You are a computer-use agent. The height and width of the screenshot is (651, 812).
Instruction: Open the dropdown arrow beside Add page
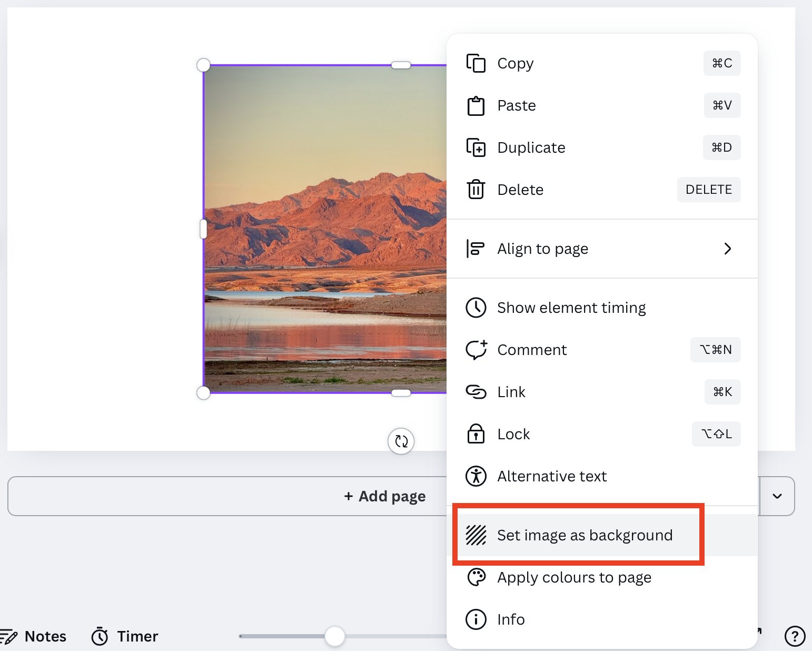pos(777,496)
